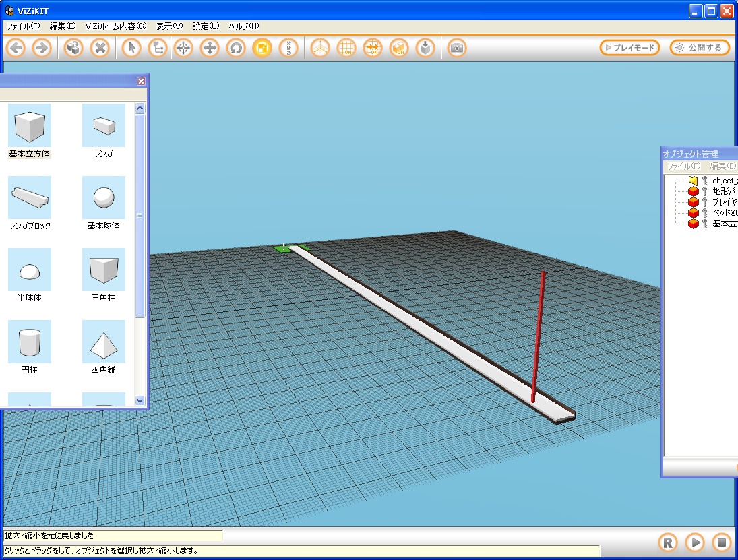738x560 pixels.
Task: Choose the rotate object tool
Action: pos(235,48)
